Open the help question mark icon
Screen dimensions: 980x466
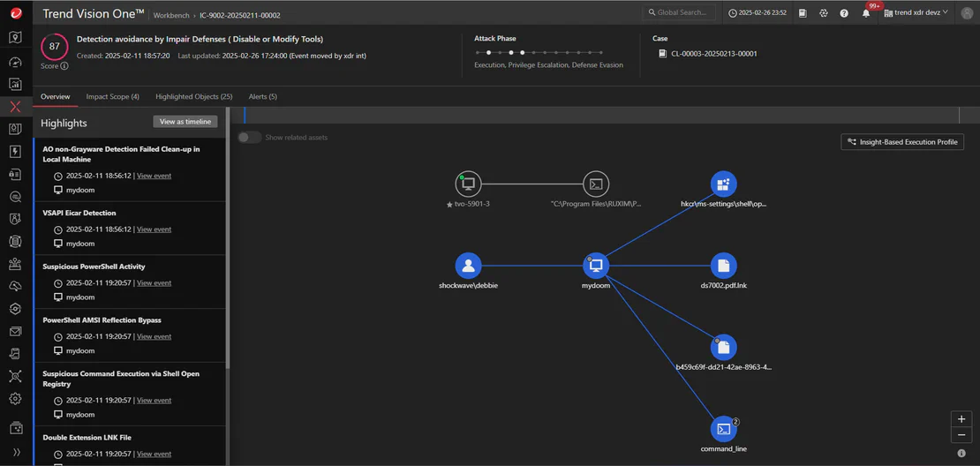coord(844,13)
